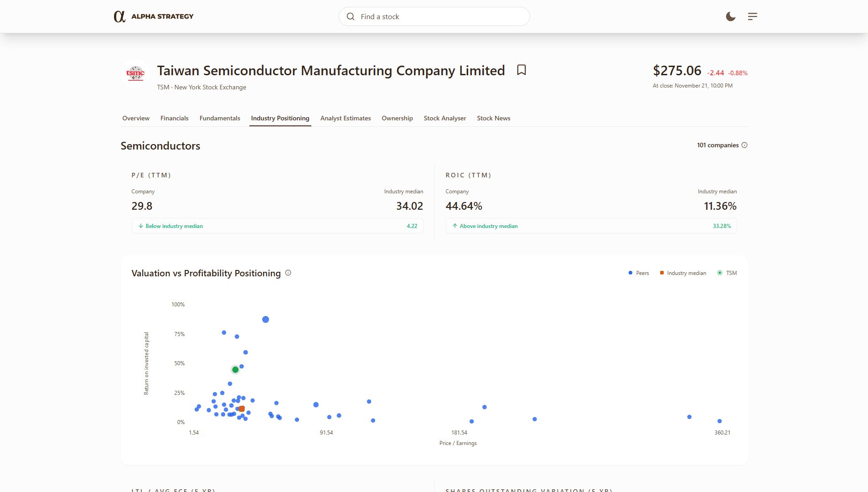868x492 pixels.
Task: Open the Analyst Estimates tab
Action: tap(345, 118)
